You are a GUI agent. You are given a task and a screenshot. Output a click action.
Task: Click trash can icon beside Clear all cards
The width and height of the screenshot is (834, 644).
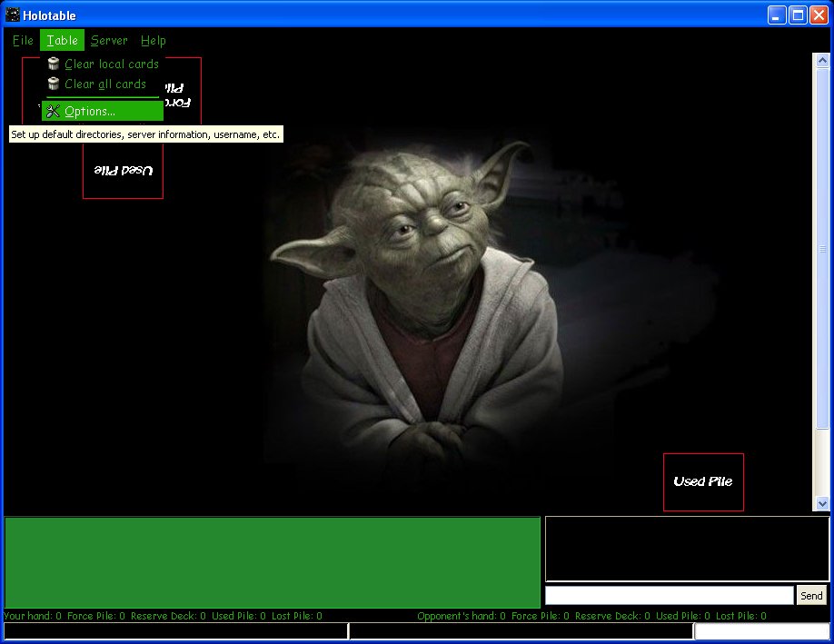[x=54, y=84]
